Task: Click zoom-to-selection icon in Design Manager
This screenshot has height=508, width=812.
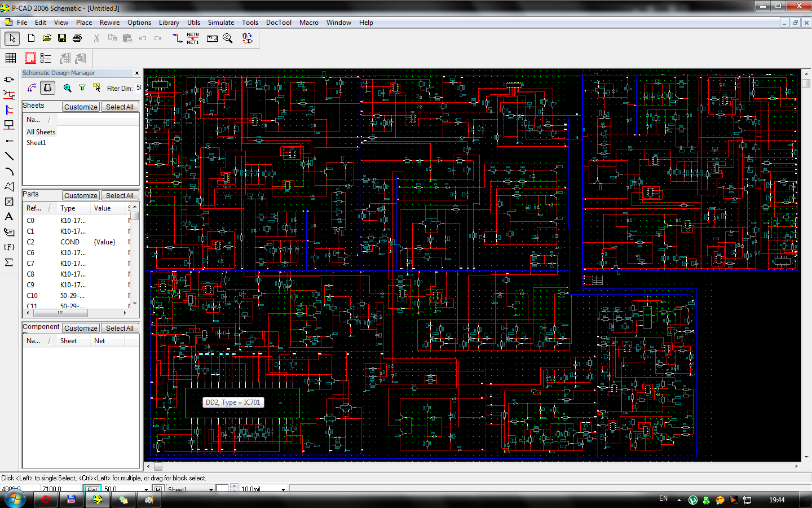Action: pos(68,87)
